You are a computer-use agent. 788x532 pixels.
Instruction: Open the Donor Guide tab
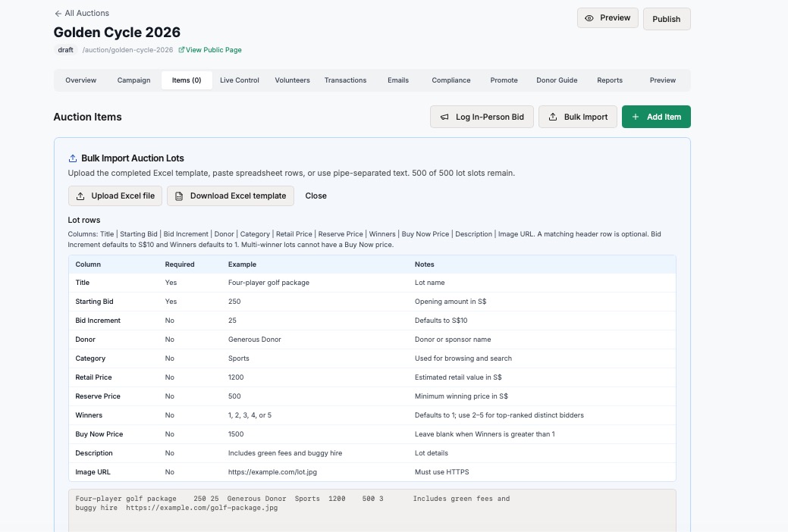[x=557, y=80]
